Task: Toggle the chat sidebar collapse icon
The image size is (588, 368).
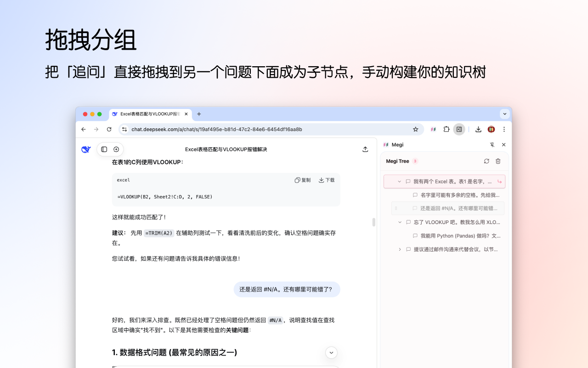Action: pos(104,149)
